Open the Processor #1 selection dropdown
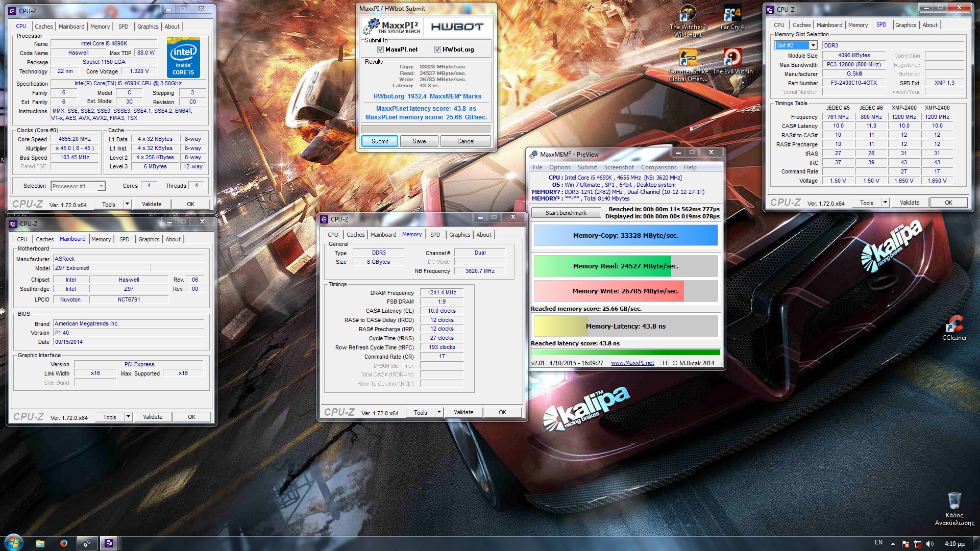 [101, 186]
